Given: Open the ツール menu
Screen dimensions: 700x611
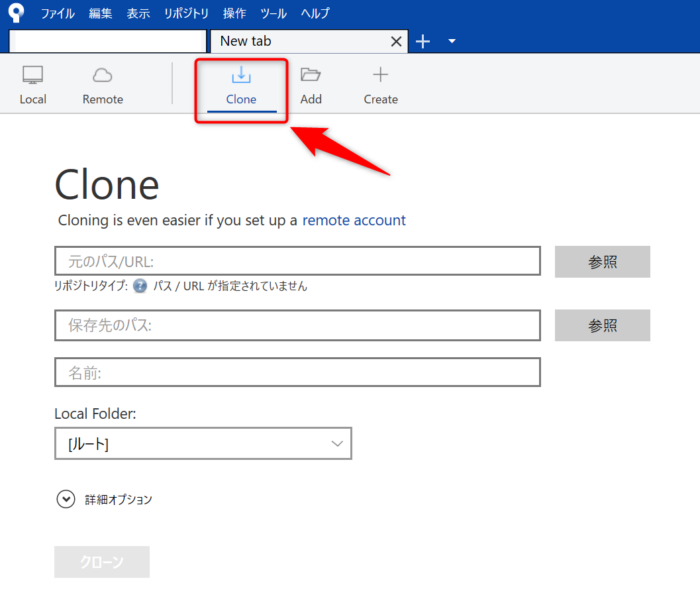Looking at the screenshot, I should [273, 14].
